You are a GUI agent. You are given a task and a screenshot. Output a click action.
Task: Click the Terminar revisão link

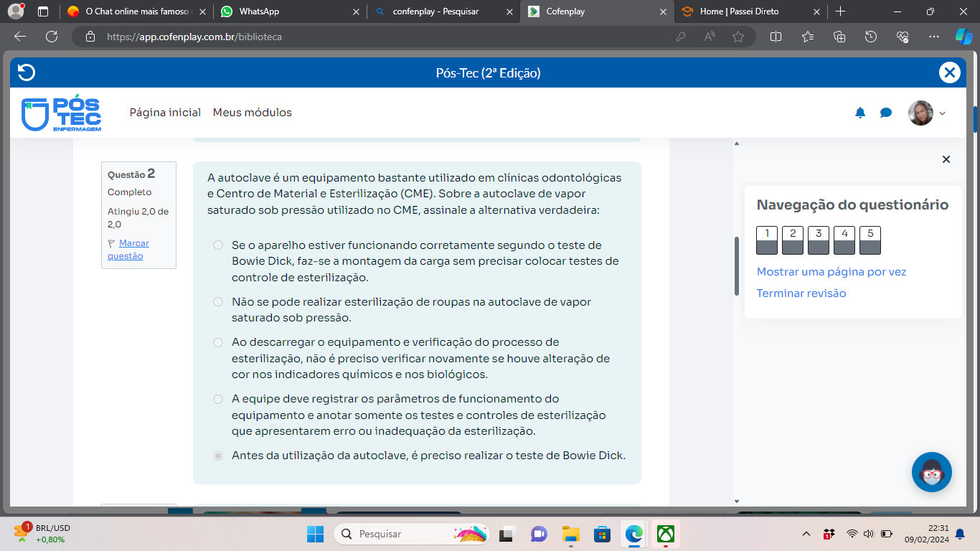tap(801, 293)
